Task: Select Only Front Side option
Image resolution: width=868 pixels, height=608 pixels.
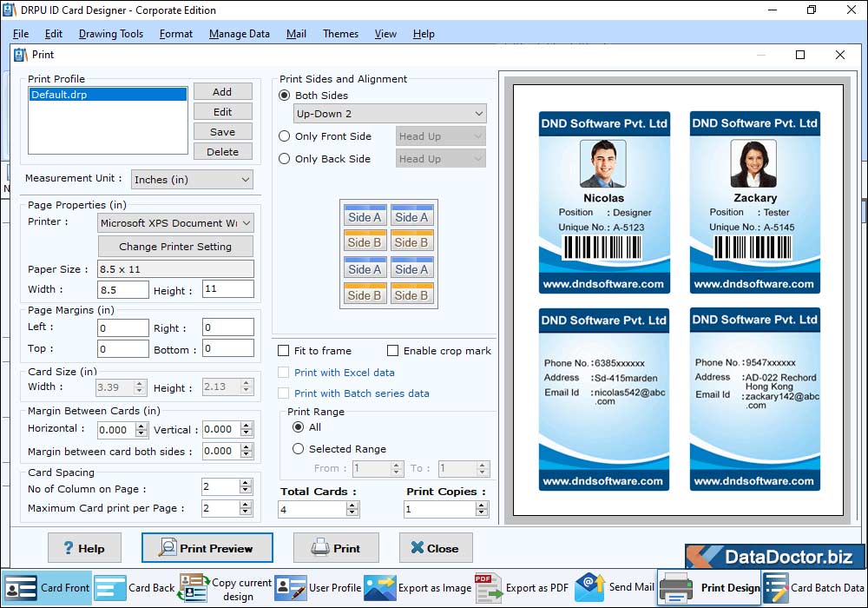Action: click(284, 136)
